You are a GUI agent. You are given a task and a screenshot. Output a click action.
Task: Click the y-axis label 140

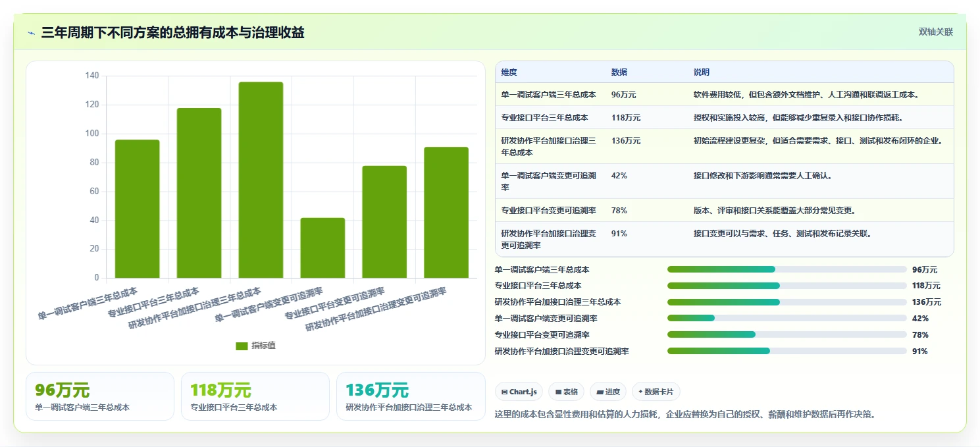[x=92, y=76]
